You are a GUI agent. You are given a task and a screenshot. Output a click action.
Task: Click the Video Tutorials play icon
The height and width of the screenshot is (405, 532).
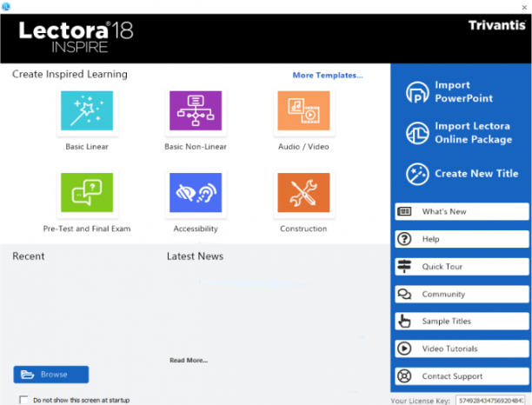pyautogui.click(x=404, y=349)
